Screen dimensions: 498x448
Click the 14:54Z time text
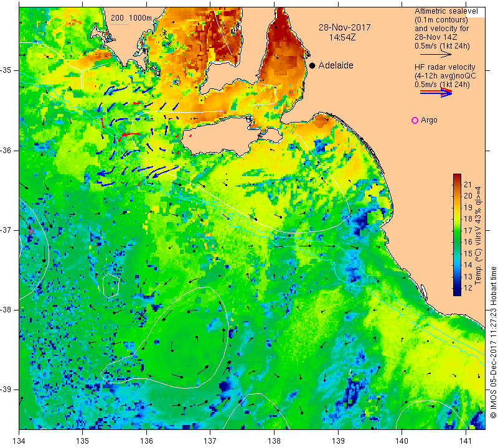[x=342, y=37]
